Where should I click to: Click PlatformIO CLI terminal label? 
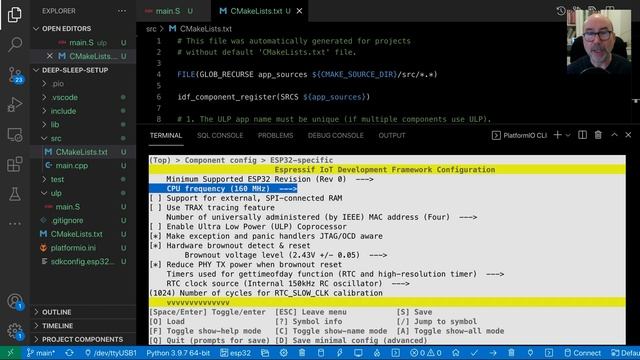point(520,135)
